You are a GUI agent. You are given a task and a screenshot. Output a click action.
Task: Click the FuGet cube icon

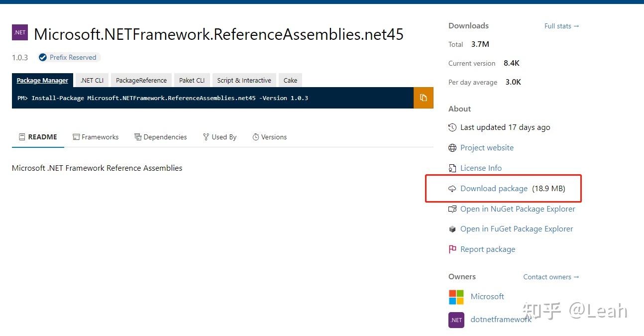(x=452, y=228)
